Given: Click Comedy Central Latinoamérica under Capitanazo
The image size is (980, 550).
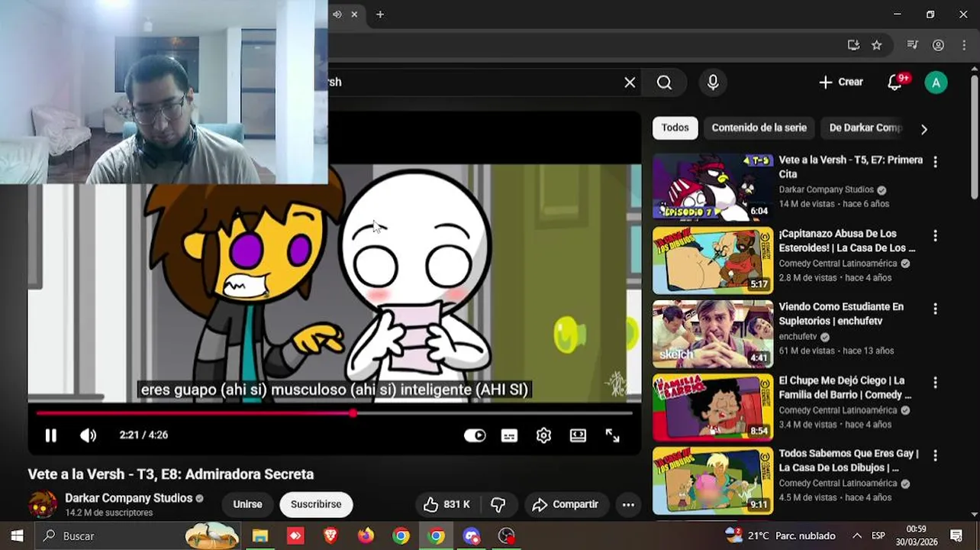Looking at the screenshot, I should 837,264.
